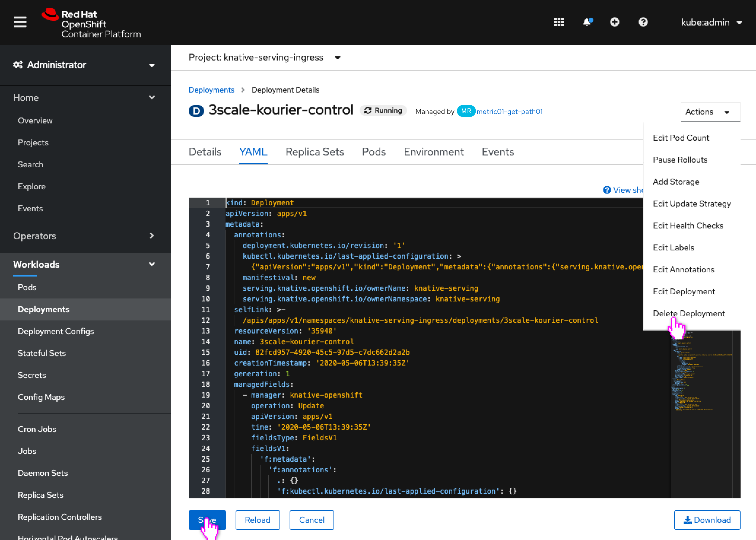Switch to the Pods tab
The image size is (756, 540).
(x=373, y=151)
